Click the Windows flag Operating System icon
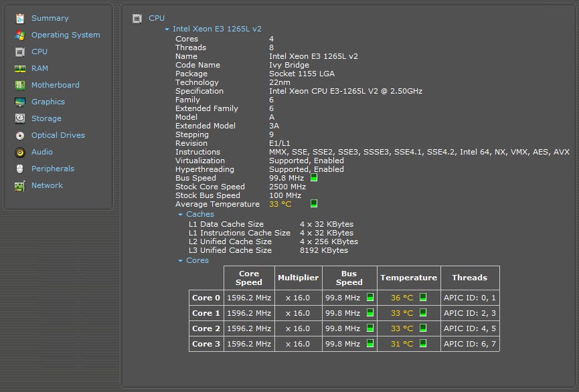The image size is (579, 392). pyautogui.click(x=19, y=35)
